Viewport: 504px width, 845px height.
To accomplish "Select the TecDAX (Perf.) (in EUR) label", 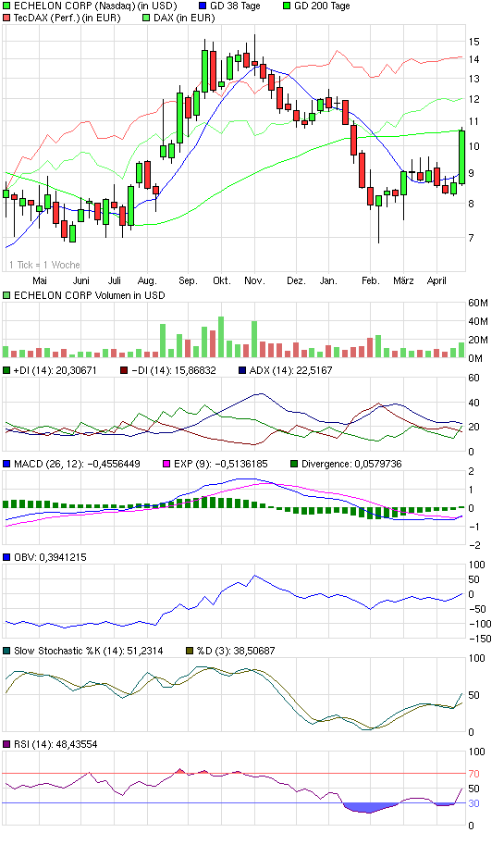I will point(68,18).
